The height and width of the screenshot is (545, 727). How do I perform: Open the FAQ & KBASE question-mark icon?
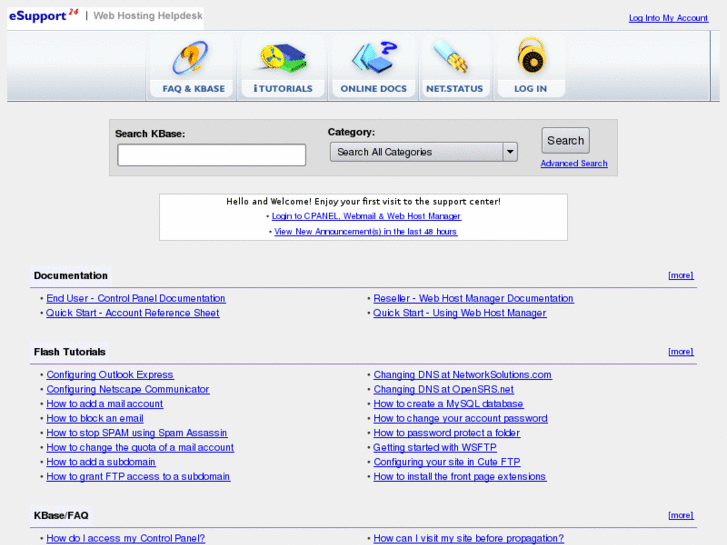(191, 58)
